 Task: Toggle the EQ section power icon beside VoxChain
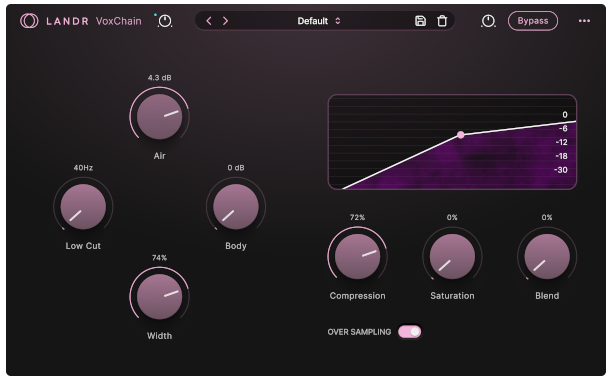(165, 21)
